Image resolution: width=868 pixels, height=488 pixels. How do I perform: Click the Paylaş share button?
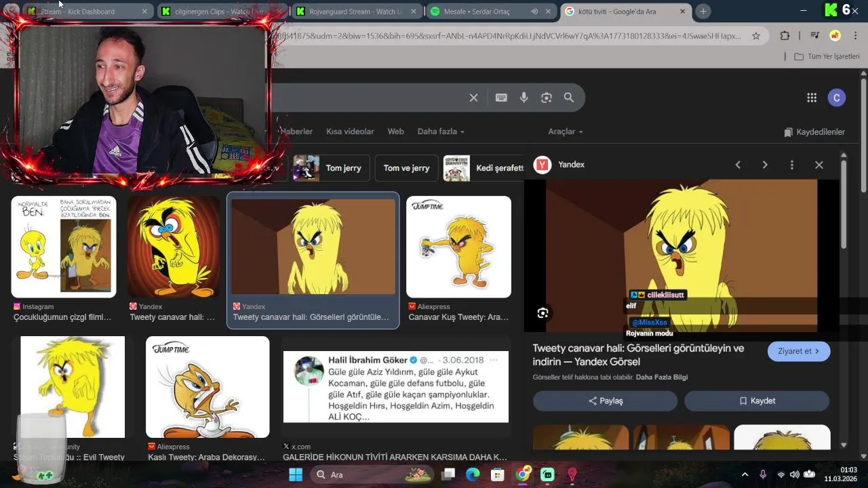pyautogui.click(x=605, y=401)
